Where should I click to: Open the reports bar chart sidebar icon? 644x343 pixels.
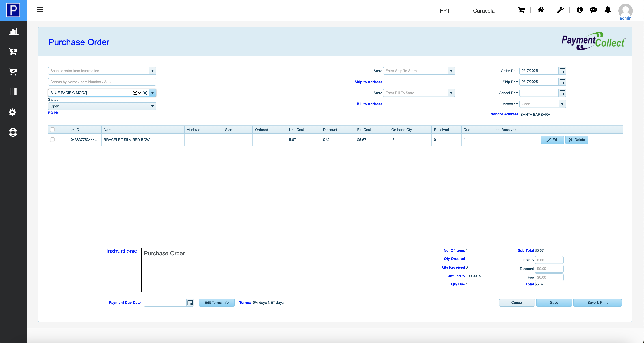pos(13,31)
